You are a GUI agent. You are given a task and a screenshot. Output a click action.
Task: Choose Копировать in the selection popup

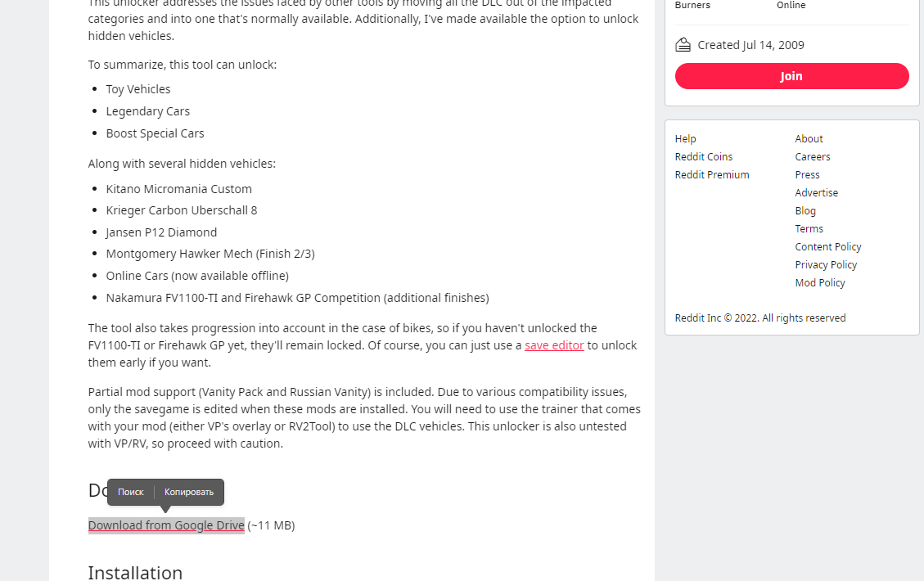(189, 492)
